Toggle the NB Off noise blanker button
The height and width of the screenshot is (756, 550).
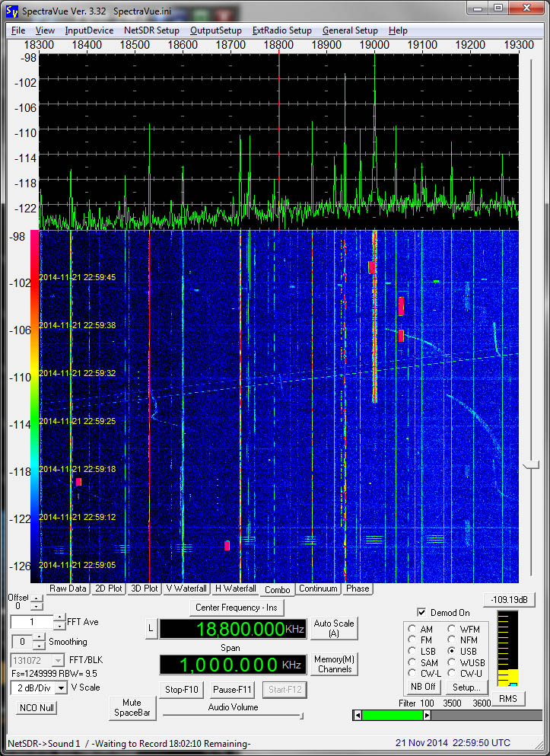(423, 687)
